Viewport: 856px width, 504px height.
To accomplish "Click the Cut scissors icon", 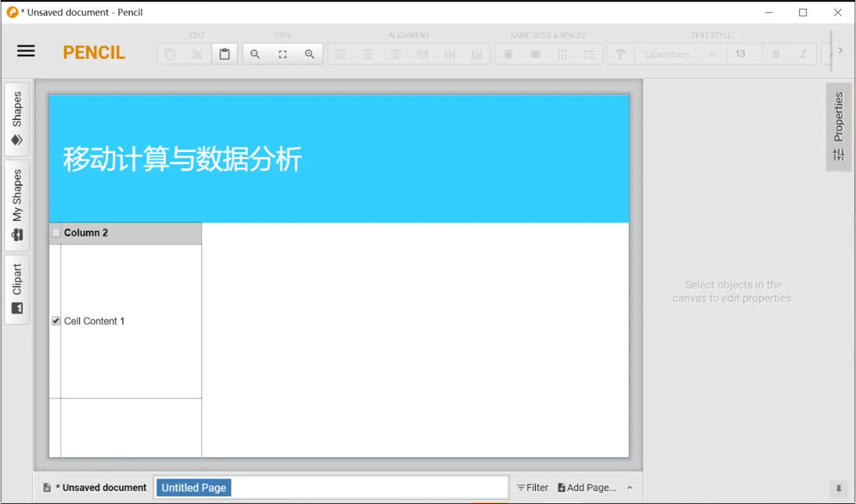I will 197,54.
